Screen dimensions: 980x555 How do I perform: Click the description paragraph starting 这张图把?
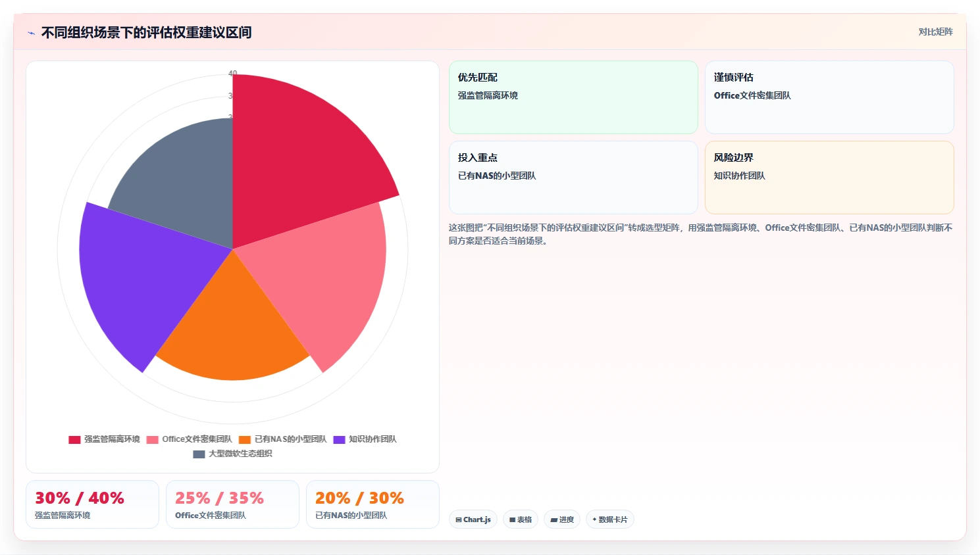[701, 234]
